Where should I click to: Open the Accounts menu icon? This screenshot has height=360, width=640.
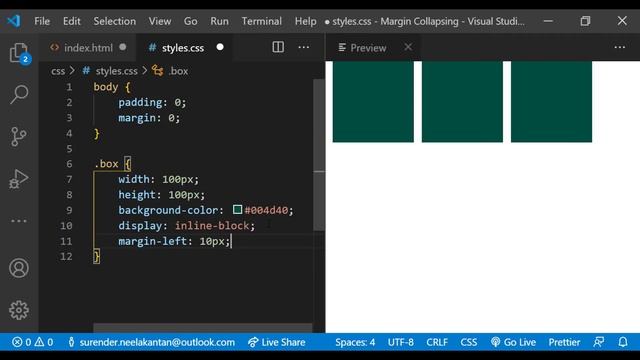pos(19,268)
